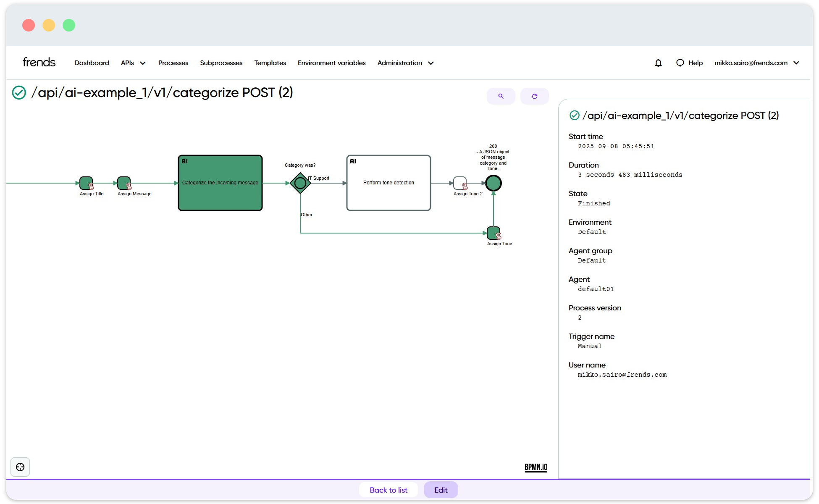Open the Help chat link
Screen dimensions: 819x504
pyautogui.click(x=689, y=63)
